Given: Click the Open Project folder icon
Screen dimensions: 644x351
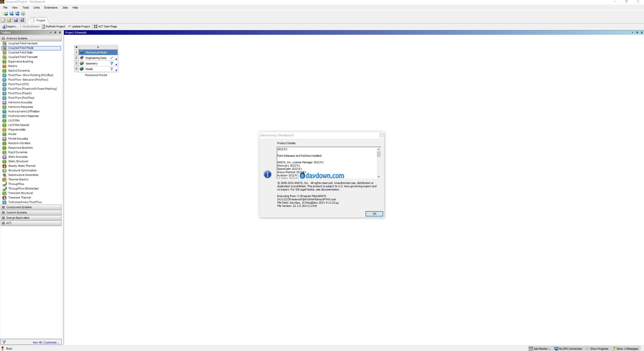Looking at the screenshot, I should 9,20.
